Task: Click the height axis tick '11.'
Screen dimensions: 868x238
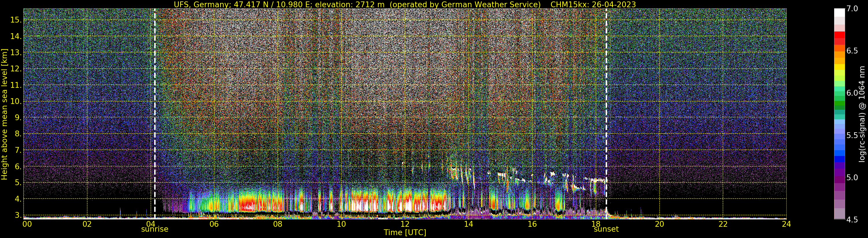Action: coord(16,85)
